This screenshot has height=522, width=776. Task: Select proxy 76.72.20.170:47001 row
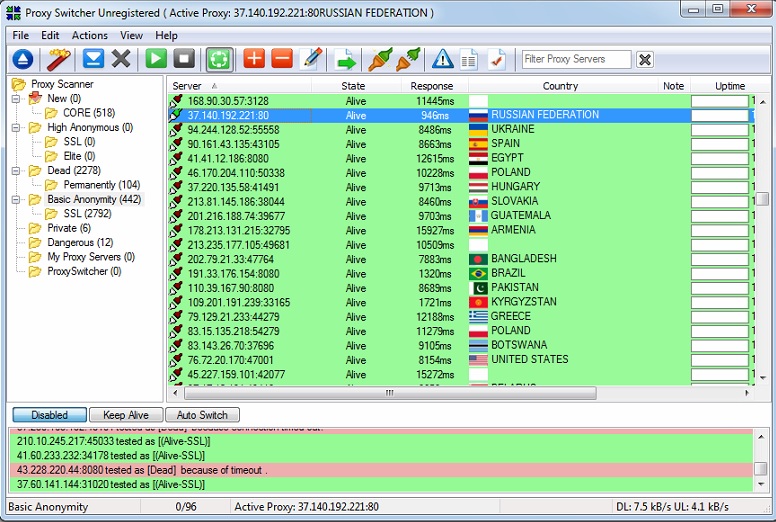pyautogui.click(x=460, y=360)
